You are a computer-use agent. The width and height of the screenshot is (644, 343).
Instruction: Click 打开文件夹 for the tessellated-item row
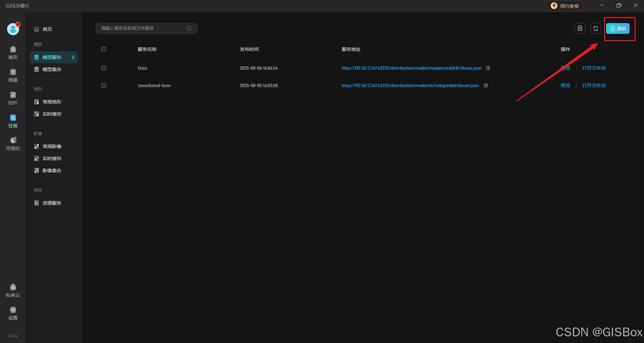click(594, 85)
